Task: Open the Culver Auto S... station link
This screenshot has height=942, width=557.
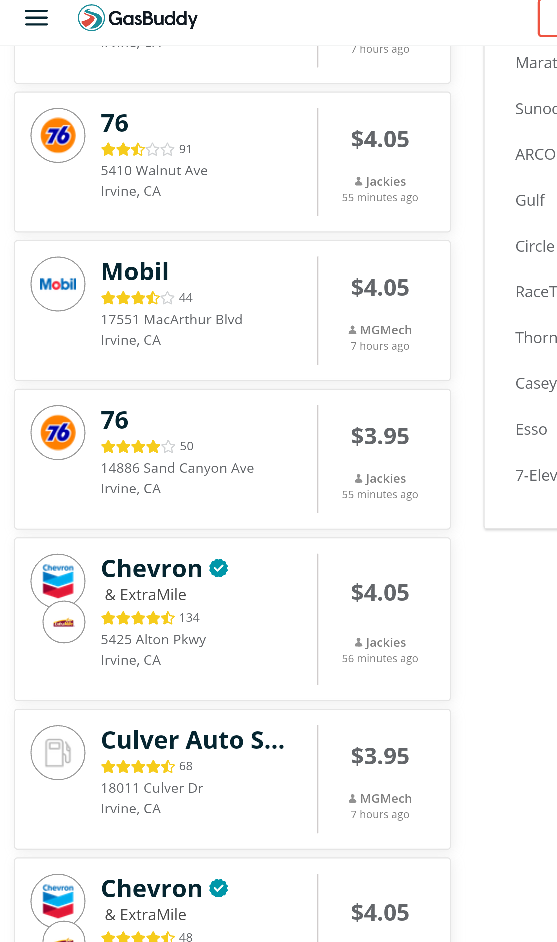Action: [x=192, y=740]
